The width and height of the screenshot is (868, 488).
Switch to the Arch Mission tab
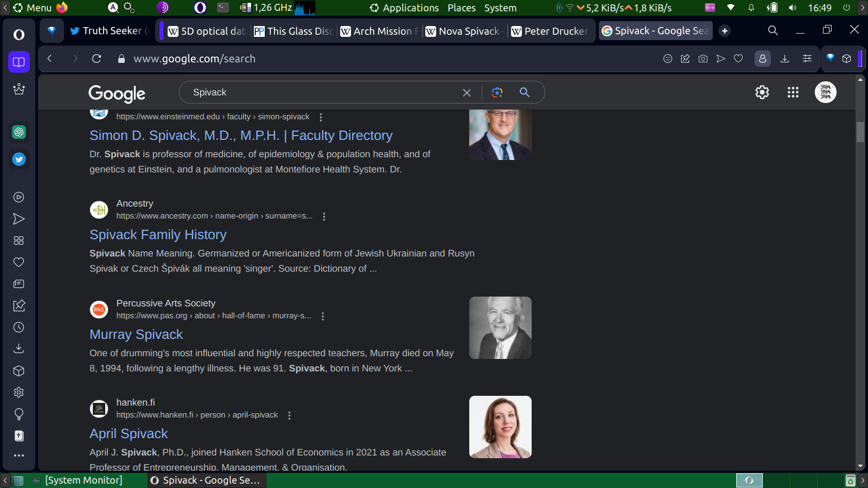[380, 31]
